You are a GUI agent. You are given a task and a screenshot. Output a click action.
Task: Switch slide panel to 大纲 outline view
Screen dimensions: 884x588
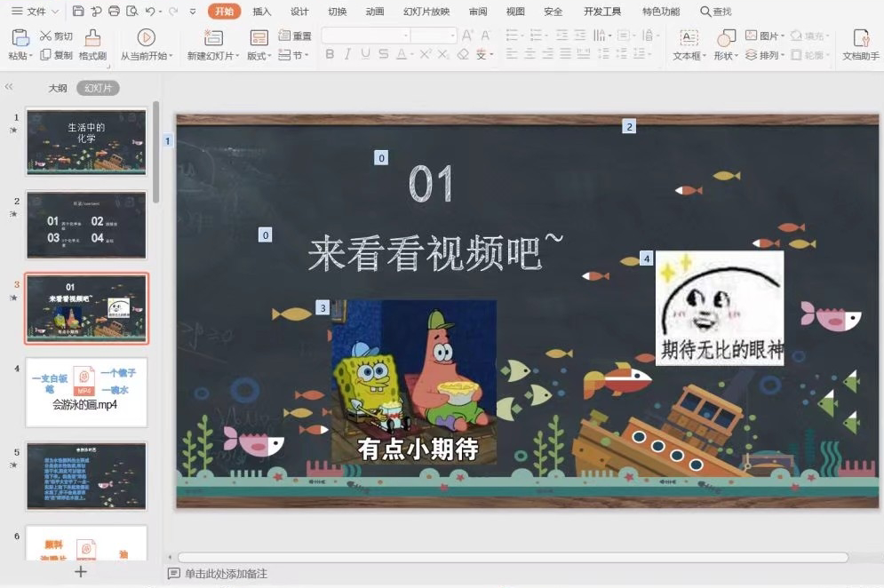(x=58, y=88)
